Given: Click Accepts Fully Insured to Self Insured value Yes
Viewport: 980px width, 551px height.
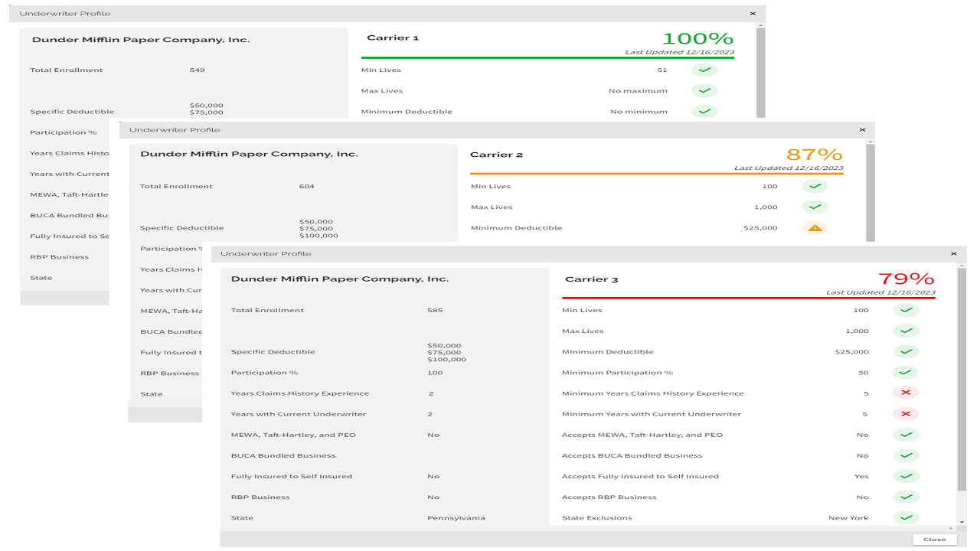Looking at the screenshot, I should point(861,476).
